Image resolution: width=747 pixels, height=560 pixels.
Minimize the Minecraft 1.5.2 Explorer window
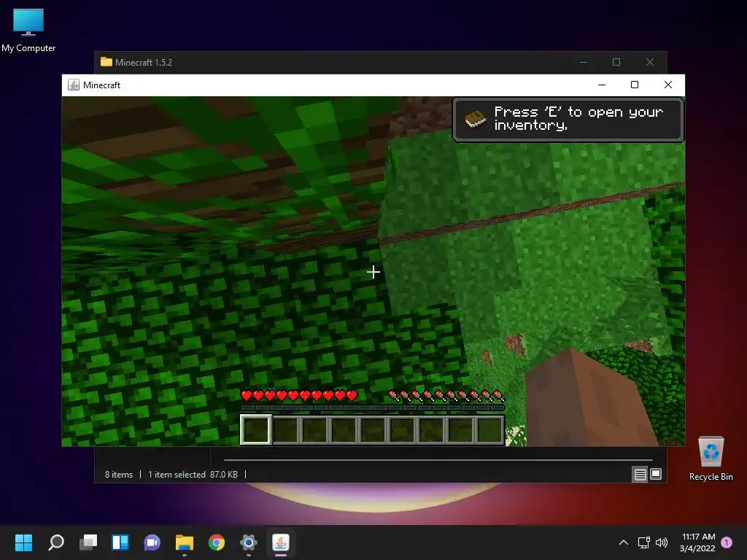click(584, 62)
